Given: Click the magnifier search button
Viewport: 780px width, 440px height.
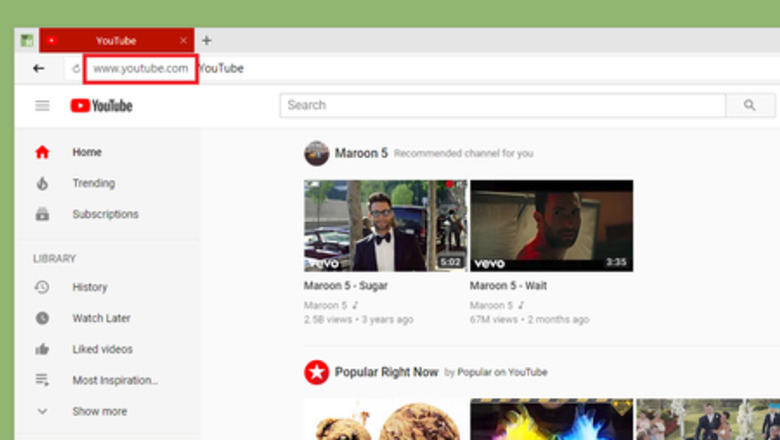Looking at the screenshot, I should (x=750, y=105).
